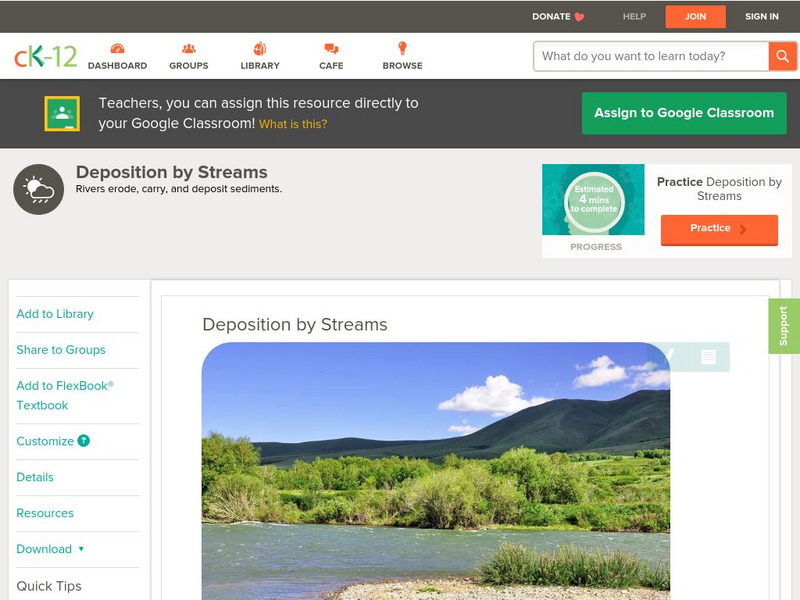
Task: Click the weather concept icon beside title
Action: click(39, 189)
